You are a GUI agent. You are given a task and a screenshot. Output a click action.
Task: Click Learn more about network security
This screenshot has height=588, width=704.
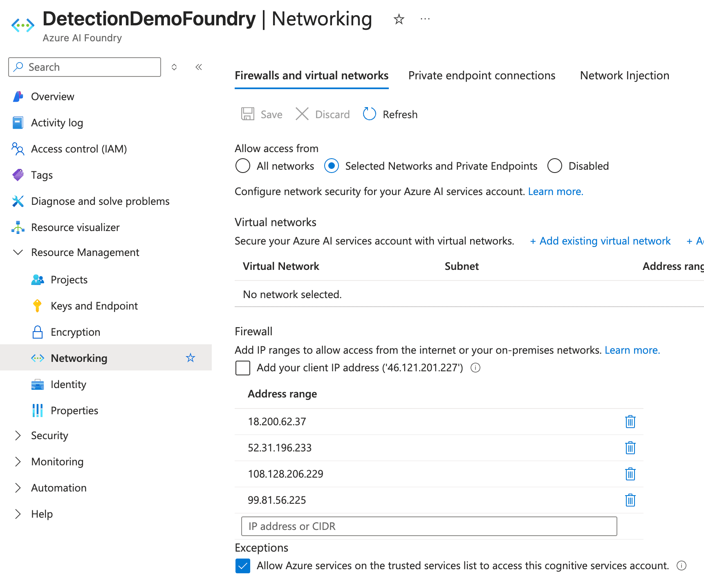click(555, 192)
